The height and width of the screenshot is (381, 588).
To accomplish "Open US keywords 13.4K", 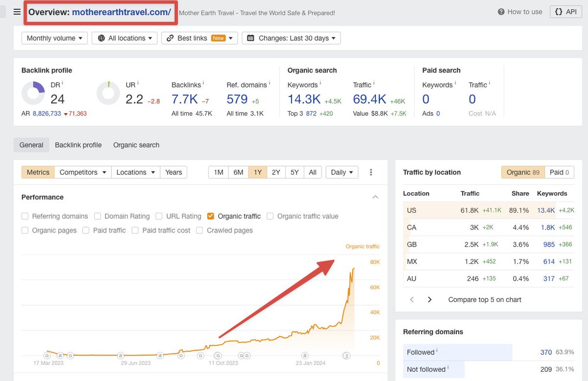I will click(x=546, y=210).
